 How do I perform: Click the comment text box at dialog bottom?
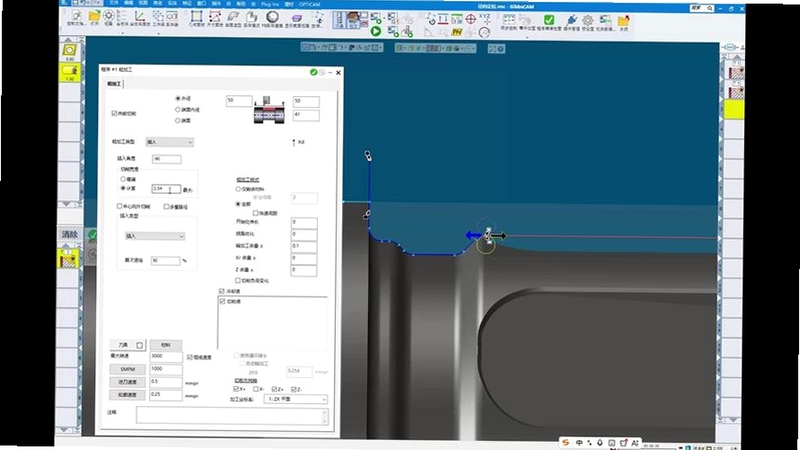[x=232, y=416]
